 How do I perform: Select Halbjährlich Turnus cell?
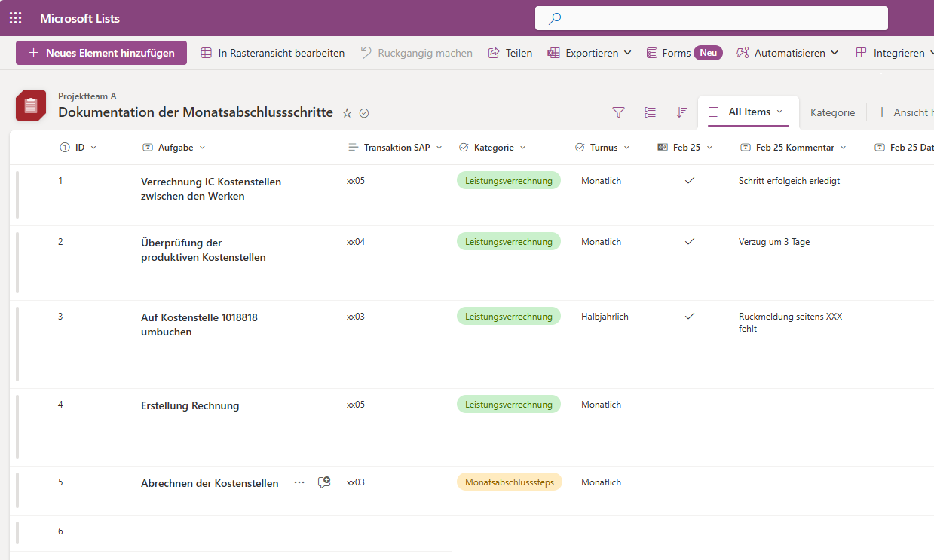(x=605, y=317)
